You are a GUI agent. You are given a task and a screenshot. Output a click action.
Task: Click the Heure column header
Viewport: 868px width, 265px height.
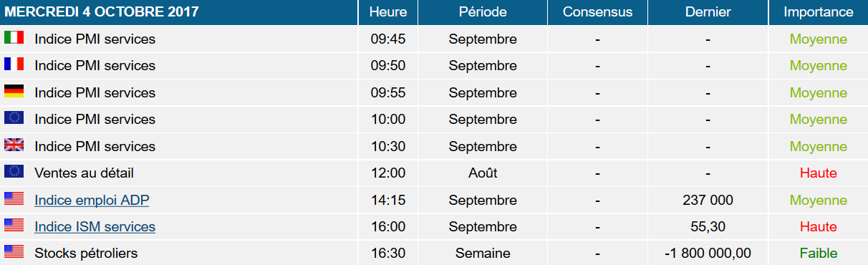click(388, 12)
